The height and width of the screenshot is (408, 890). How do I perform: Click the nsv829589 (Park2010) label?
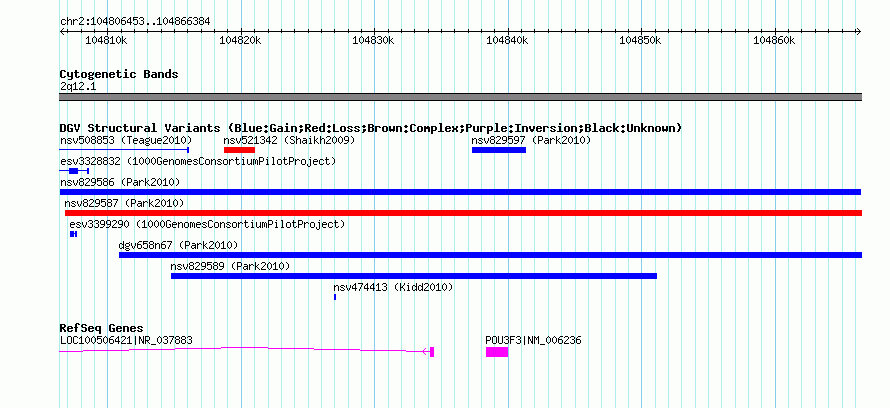point(230,266)
